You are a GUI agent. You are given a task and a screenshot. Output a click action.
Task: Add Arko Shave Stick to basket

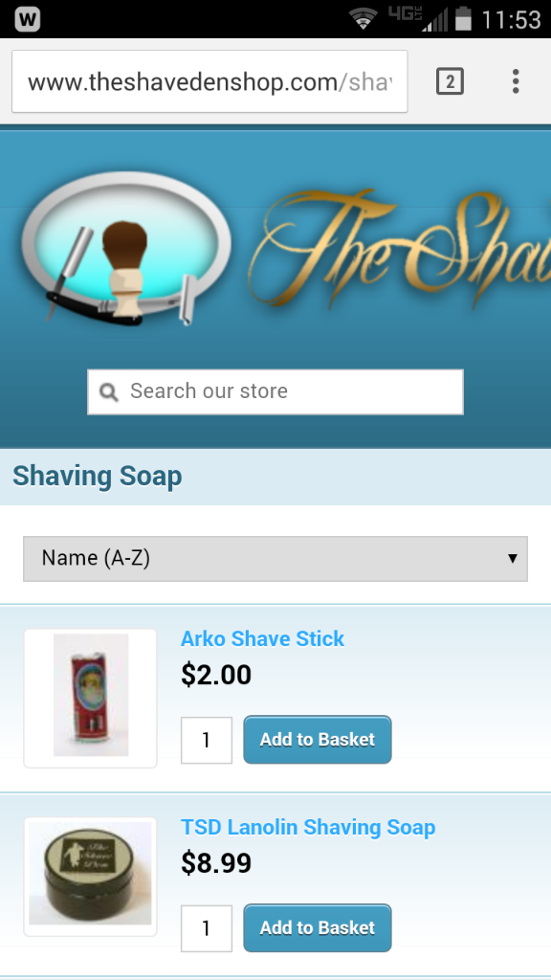coord(318,740)
